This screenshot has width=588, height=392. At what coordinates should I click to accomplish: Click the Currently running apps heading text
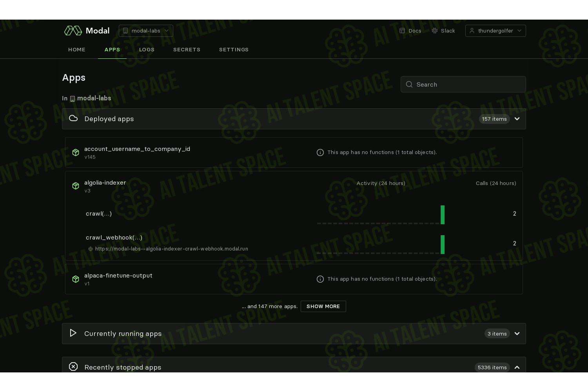pyautogui.click(x=123, y=334)
